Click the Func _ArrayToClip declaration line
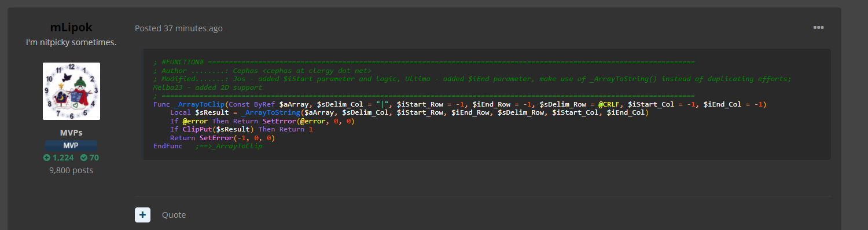This screenshot has width=868, height=230. point(460,104)
